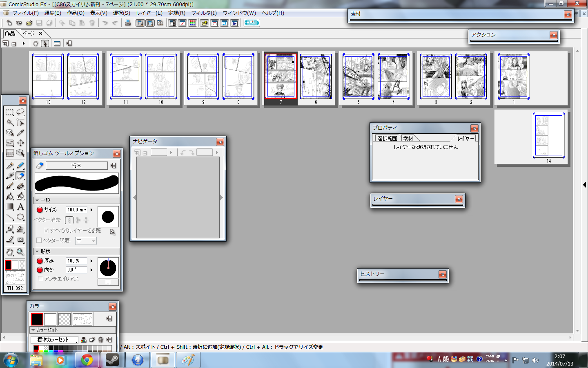Screen dimensions: 588x368
Task: Click the '円' brush shape button
Action: click(x=108, y=282)
